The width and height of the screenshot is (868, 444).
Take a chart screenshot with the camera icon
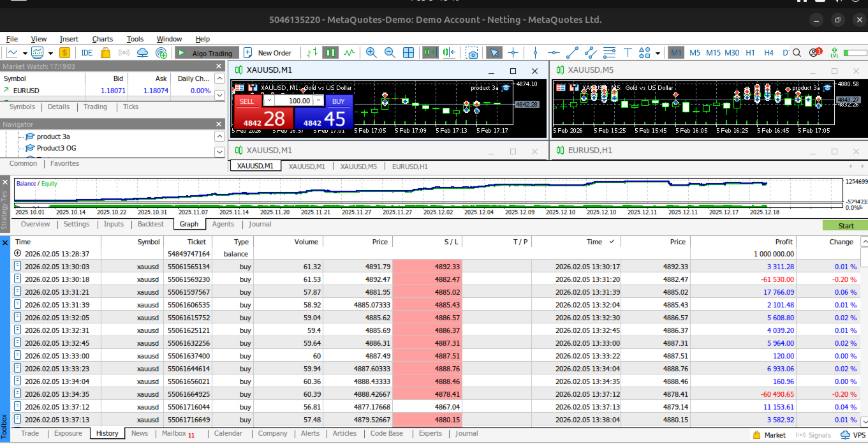pos(472,53)
